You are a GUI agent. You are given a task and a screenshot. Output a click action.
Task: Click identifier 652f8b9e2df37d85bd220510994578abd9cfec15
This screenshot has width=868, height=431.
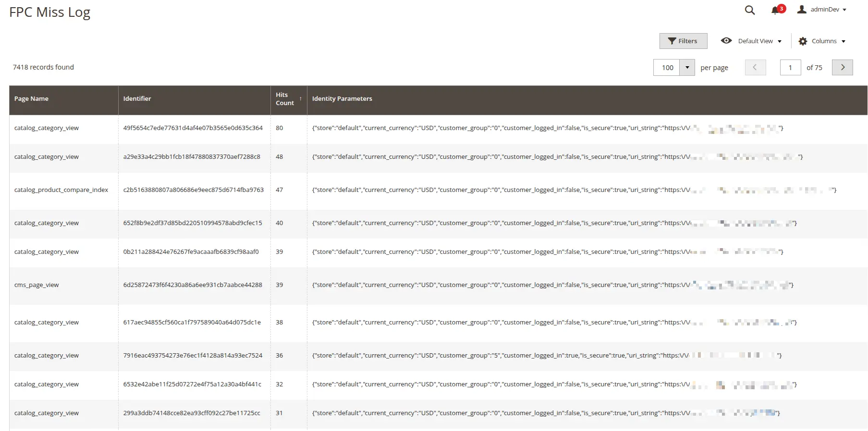193,223
